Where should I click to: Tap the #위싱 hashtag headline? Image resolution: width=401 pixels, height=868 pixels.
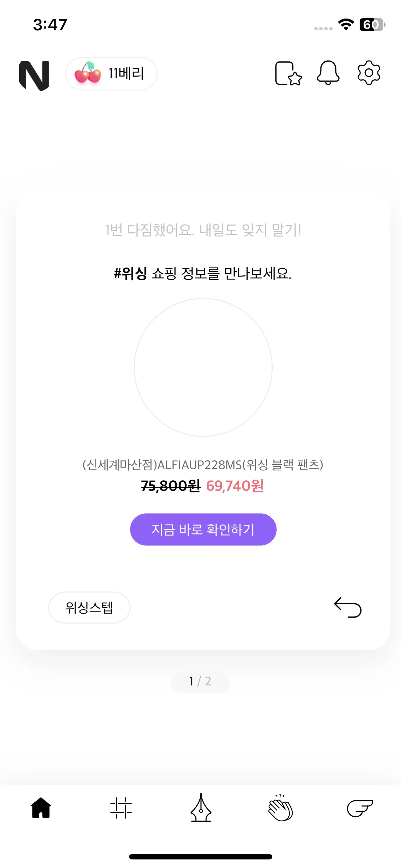click(x=130, y=274)
